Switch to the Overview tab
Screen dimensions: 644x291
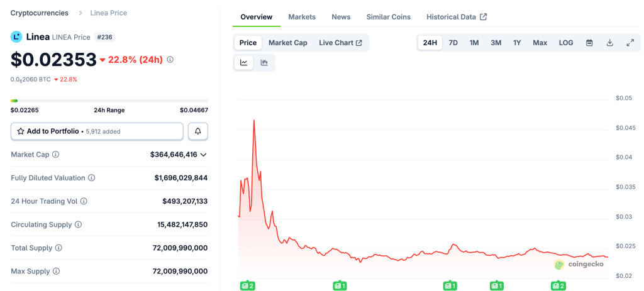tap(257, 17)
